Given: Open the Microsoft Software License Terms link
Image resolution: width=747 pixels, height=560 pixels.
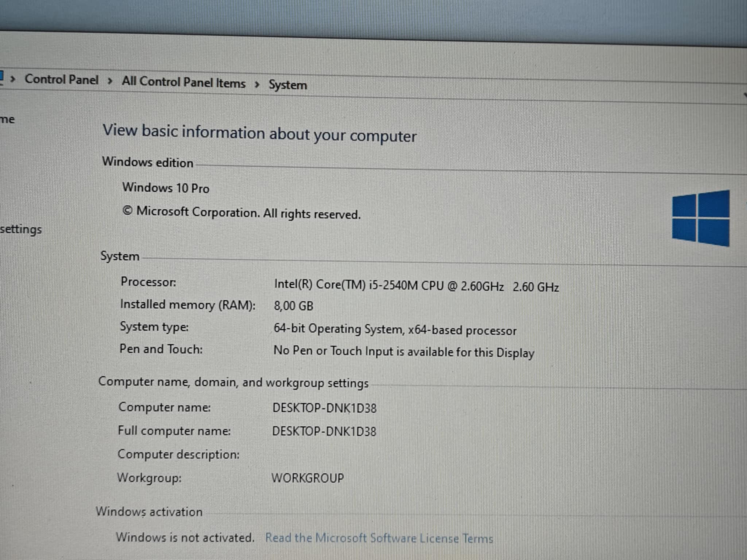Looking at the screenshot, I should click(379, 538).
